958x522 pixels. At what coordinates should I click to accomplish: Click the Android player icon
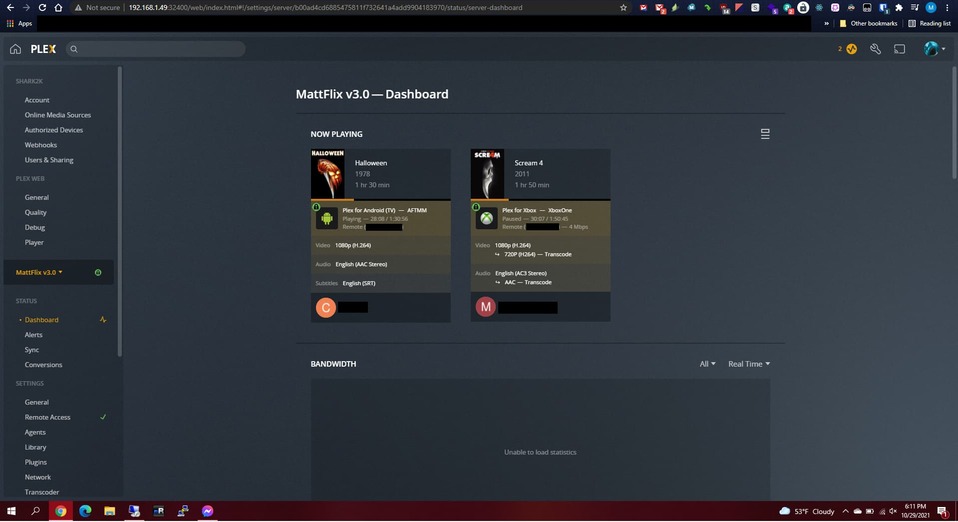327,218
